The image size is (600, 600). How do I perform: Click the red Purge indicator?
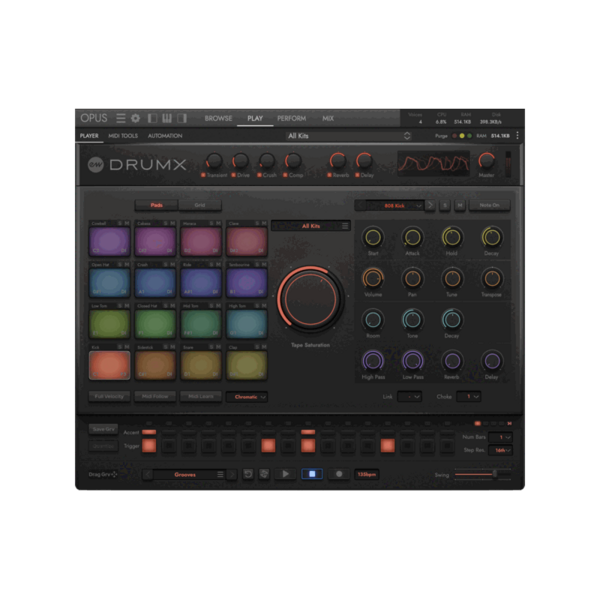coord(455,136)
